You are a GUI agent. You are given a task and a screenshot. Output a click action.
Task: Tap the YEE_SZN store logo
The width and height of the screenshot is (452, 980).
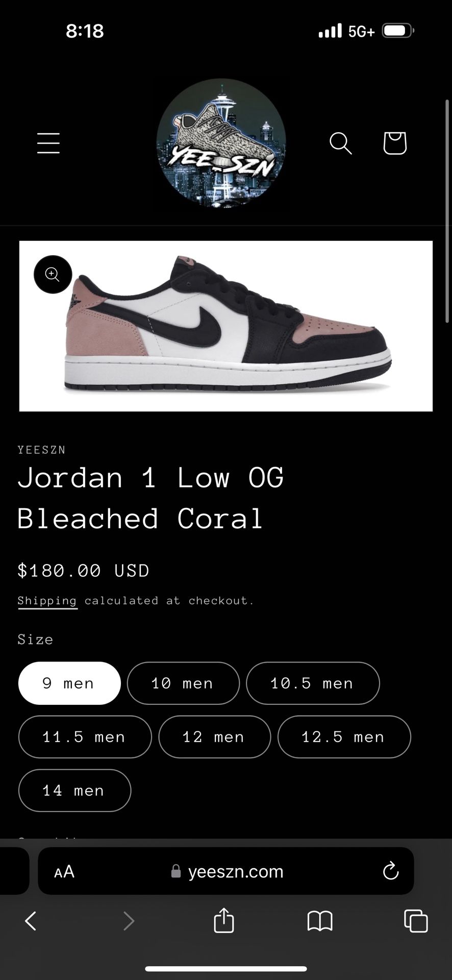(221, 143)
